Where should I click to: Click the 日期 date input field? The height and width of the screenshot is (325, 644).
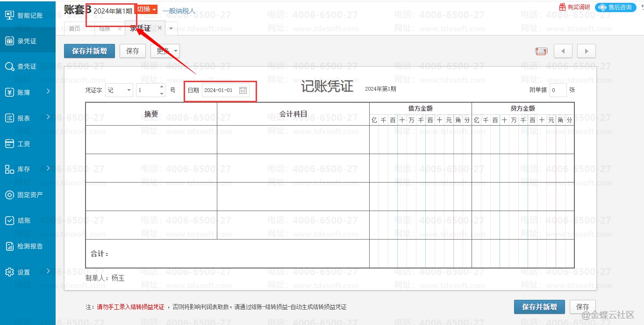click(220, 90)
